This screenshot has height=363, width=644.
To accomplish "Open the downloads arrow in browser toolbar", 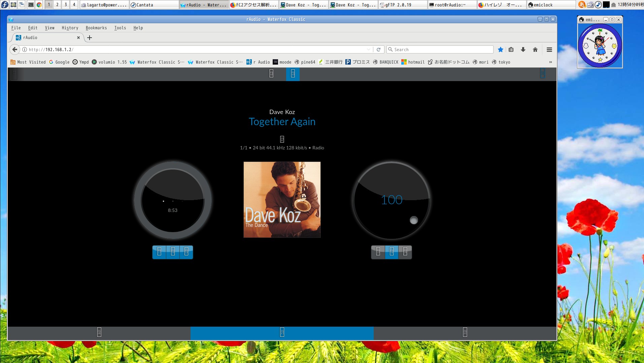I will (523, 50).
